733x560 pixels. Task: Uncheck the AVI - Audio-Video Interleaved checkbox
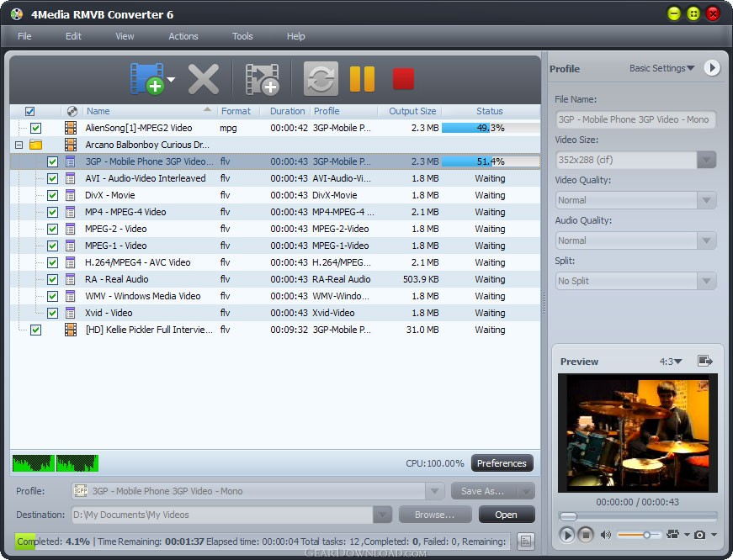point(52,178)
